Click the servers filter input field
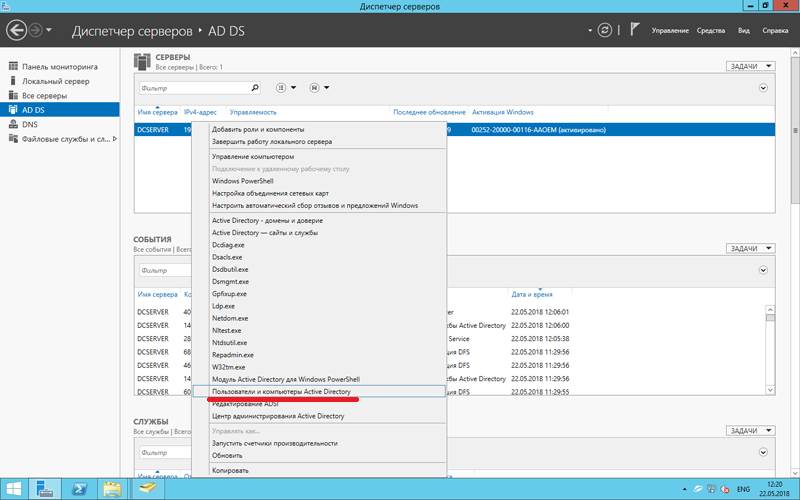This screenshot has height=500, width=800. tap(190, 89)
